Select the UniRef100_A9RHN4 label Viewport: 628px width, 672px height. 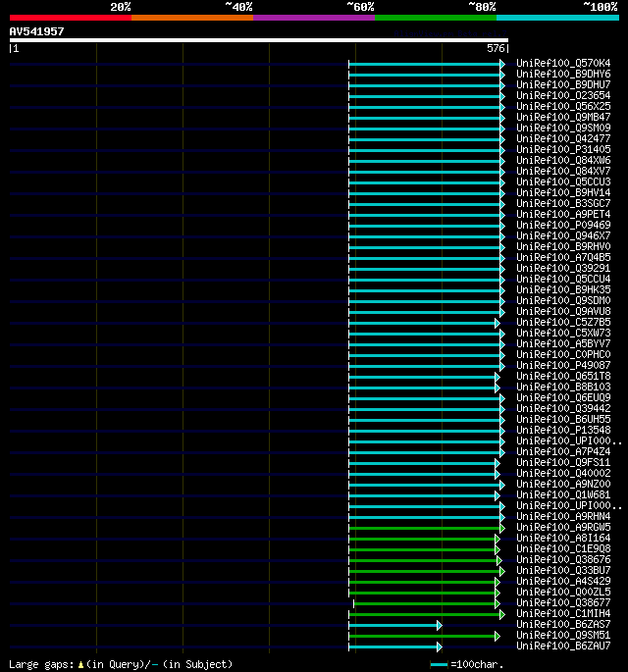point(563,516)
